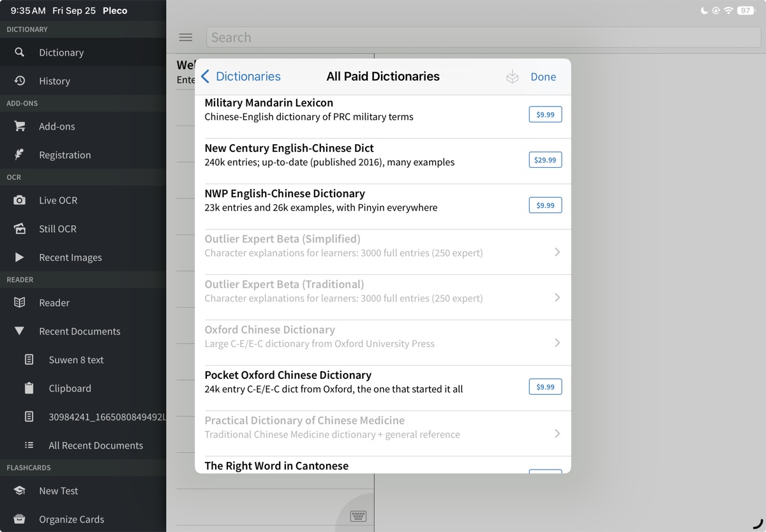This screenshot has height=532, width=766.
Task: Tap the hamburger menu icon beside Search
Action: click(x=186, y=37)
